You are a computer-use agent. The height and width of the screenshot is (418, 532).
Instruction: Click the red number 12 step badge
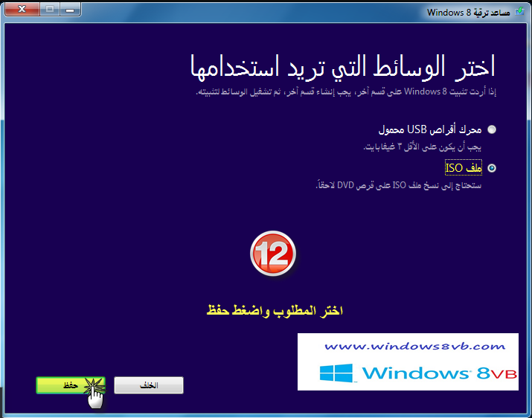(273, 255)
